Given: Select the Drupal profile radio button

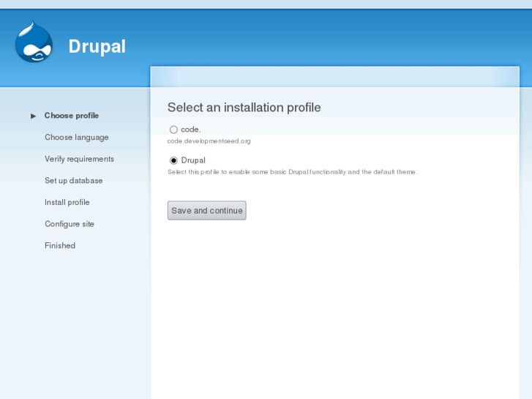Looking at the screenshot, I should pyautogui.click(x=173, y=160).
